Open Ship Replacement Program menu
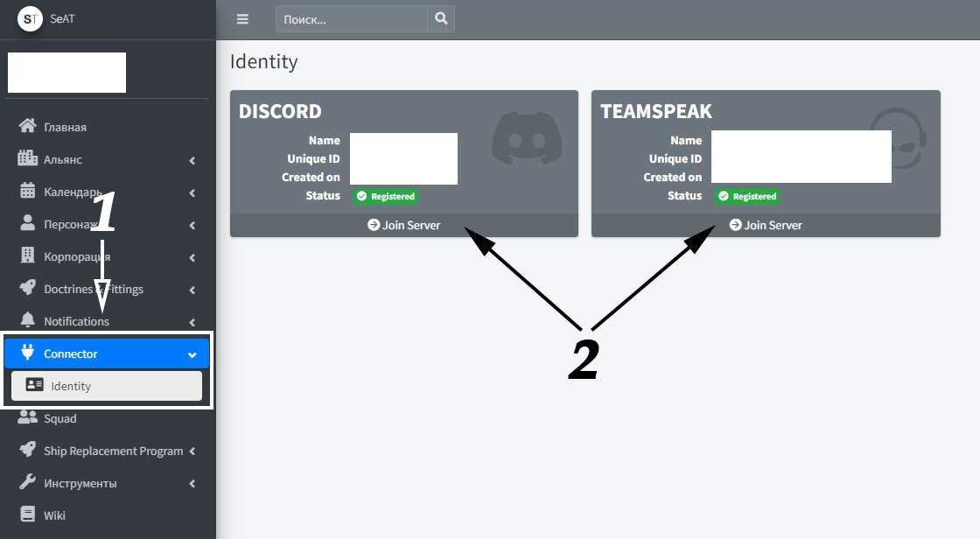Viewport: 980px width, 539px height. click(107, 451)
